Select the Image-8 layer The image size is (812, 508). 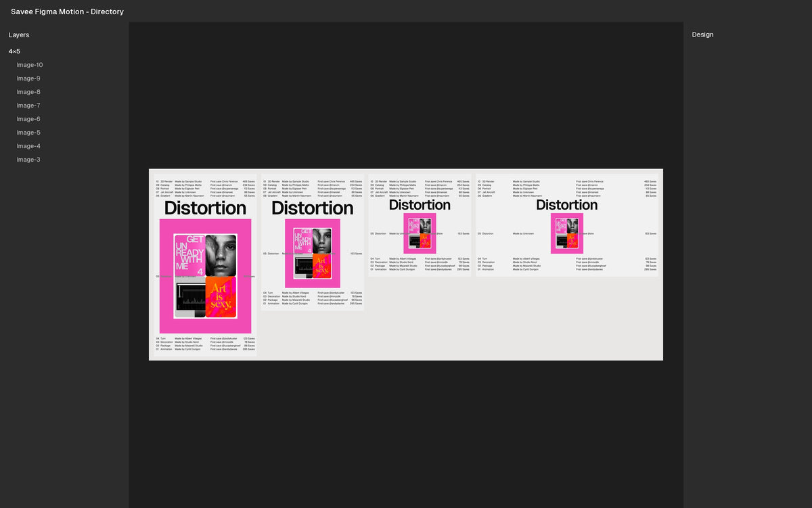coord(28,92)
